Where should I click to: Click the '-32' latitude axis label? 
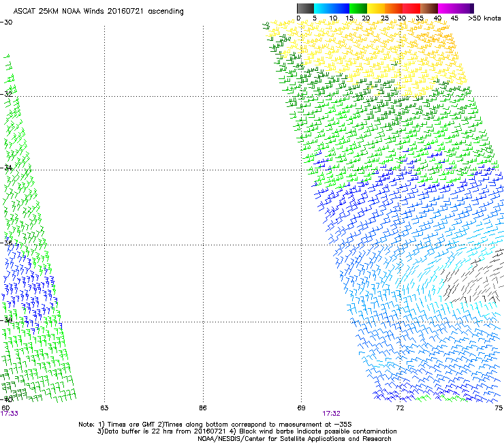[6, 94]
